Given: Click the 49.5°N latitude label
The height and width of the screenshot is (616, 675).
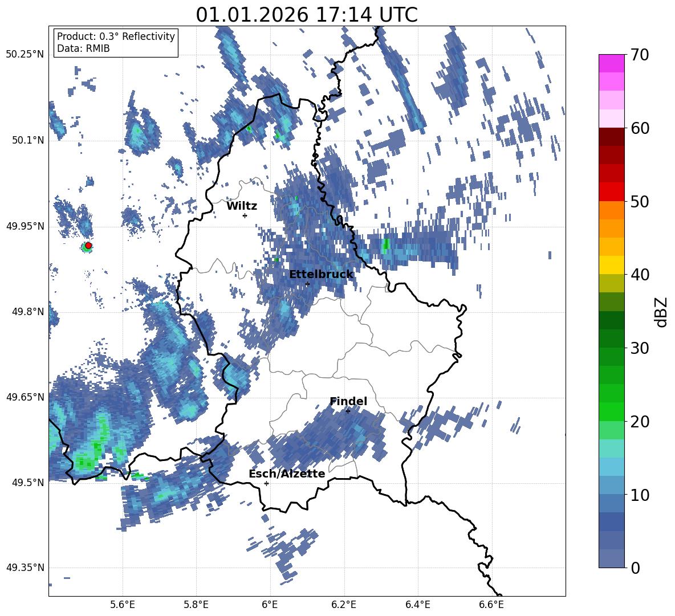Looking at the screenshot, I should pos(28,483).
